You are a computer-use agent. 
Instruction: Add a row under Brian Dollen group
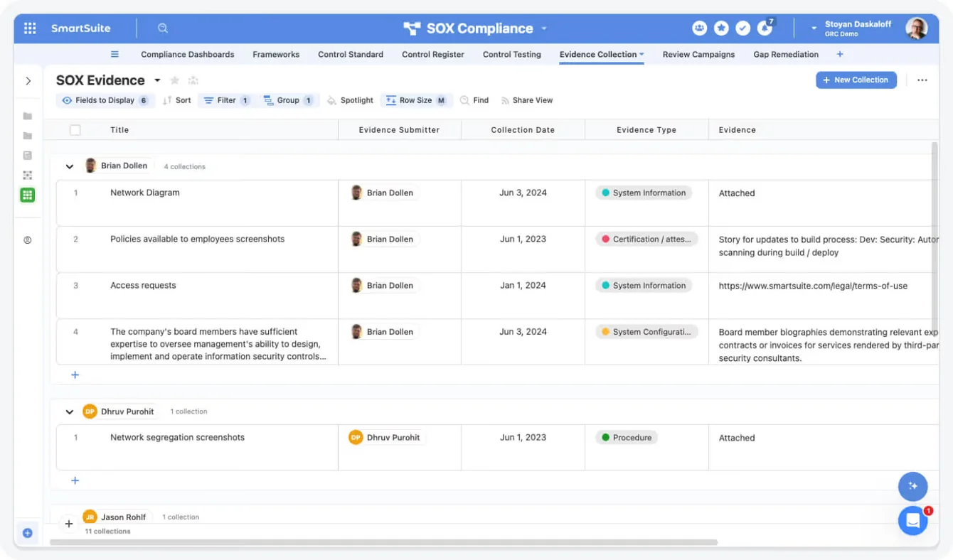pyautogui.click(x=75, y=375)
